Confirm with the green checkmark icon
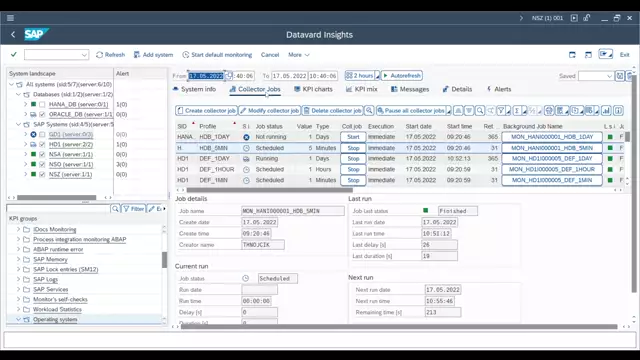Image resolution: width=640 pixels, height=360 pixels. coord(13,54)
